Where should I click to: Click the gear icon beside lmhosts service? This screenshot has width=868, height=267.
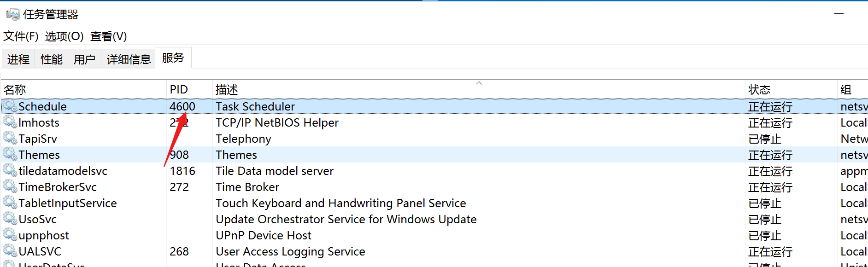pos(10,122)
